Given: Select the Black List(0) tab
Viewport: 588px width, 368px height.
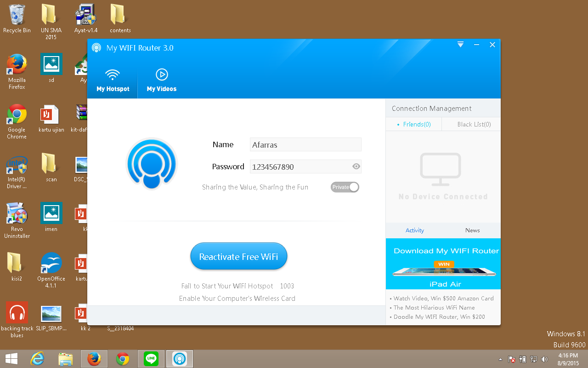Looking at the screenshot, I should 471,124.
